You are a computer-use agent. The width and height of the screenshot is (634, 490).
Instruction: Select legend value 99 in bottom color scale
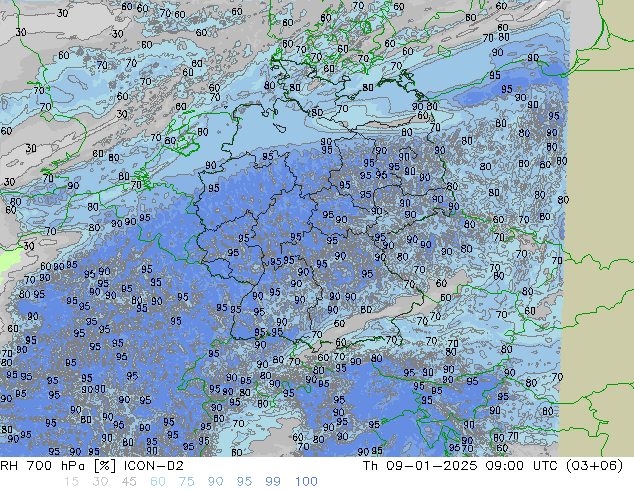273,482
